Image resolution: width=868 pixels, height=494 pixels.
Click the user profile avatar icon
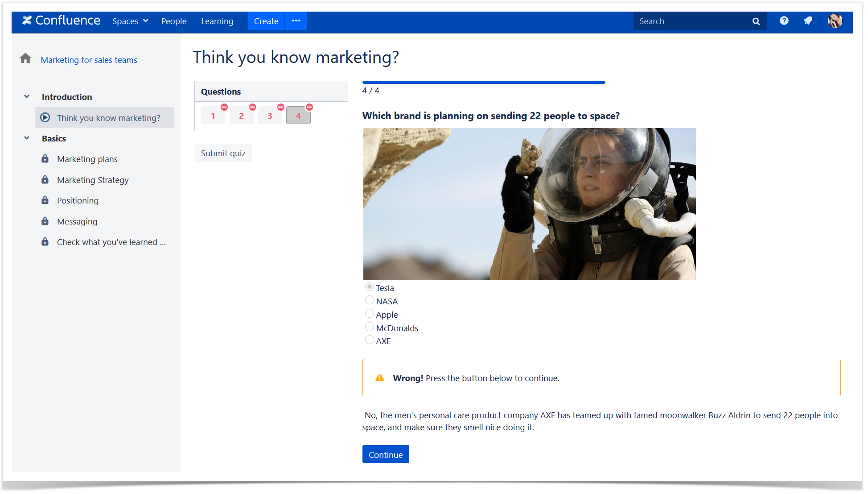click(x=835, y=21)
